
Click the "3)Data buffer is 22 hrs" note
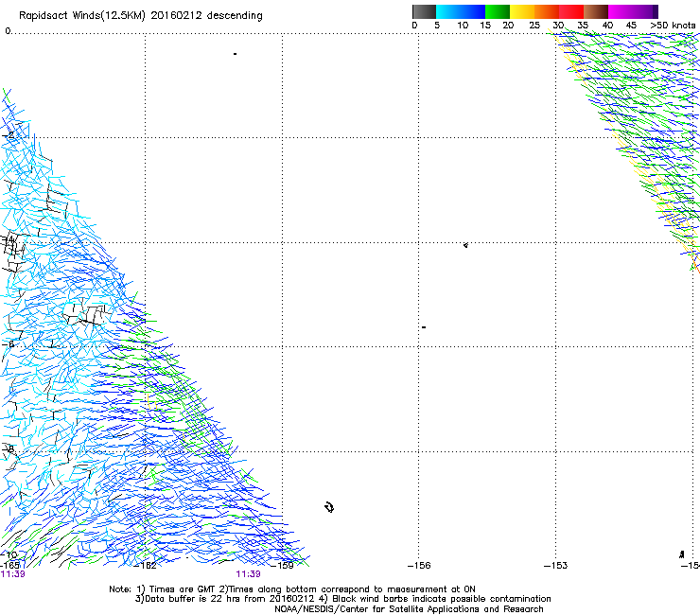point(224,599)
